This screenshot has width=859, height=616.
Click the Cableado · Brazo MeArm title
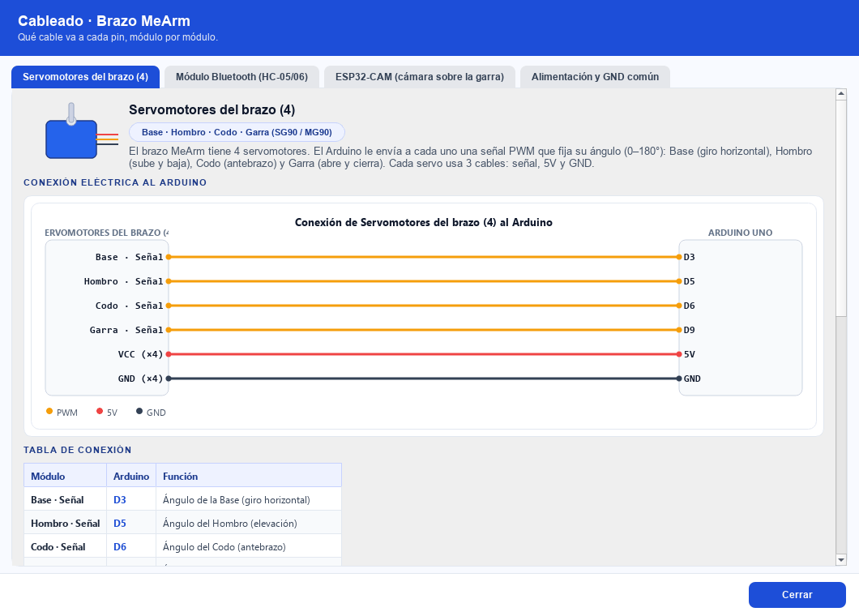[104, 21]
